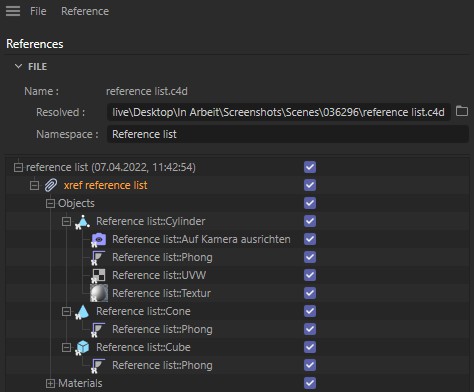Image resolution: width=474 pixels, height=392 pixels.
Task: Click the Phong tag icon under Cone
Action: point(98,330)
